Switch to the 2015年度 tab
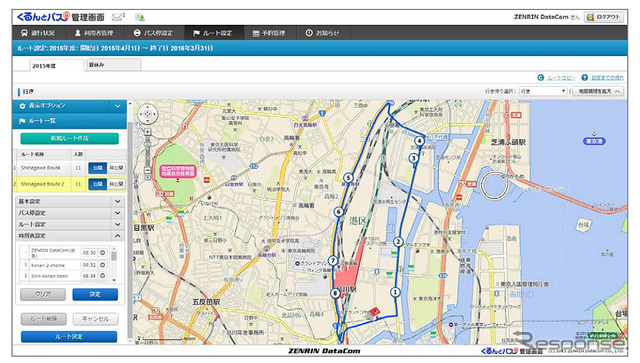This screenshot has height=363, width=640. tap(57, 65)
